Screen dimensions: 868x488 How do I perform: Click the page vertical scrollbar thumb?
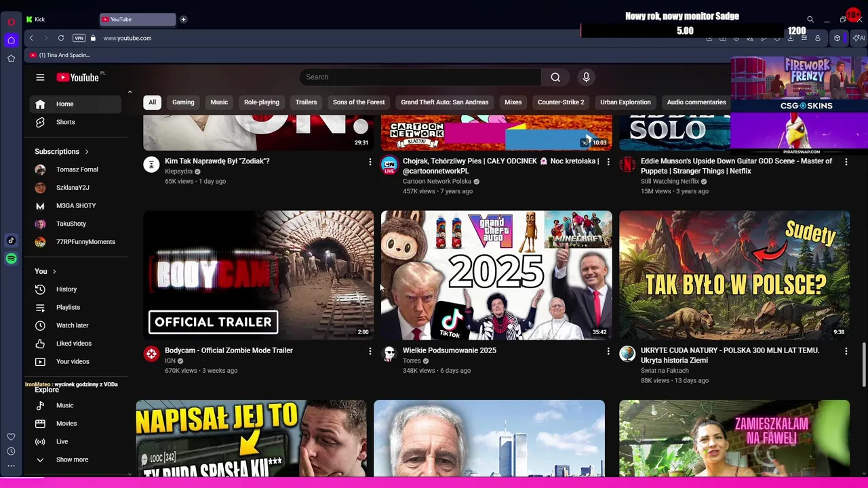[x=864, y=365]
